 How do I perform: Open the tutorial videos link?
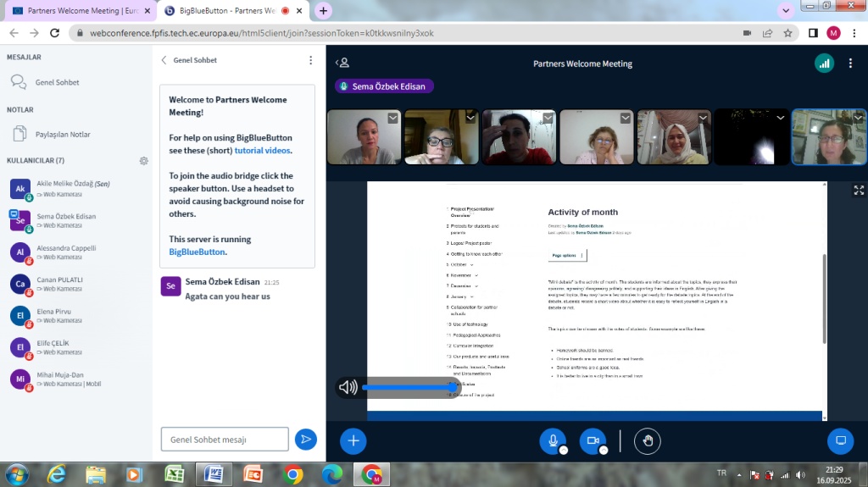tap(262, 150)
